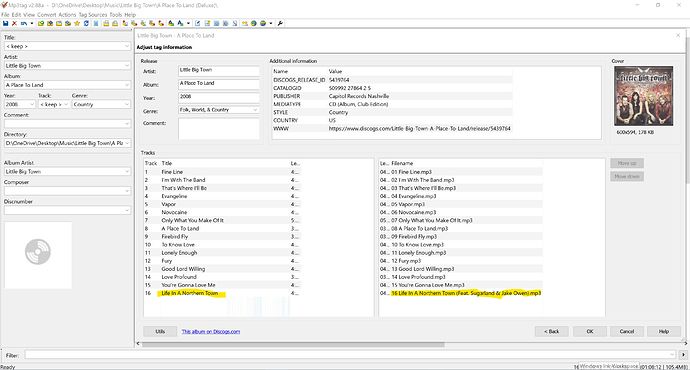Expand the Artist dropdown in the tag panel
Image resolution: width=690 pixels, height=370 pixels.
coord(127,66)
